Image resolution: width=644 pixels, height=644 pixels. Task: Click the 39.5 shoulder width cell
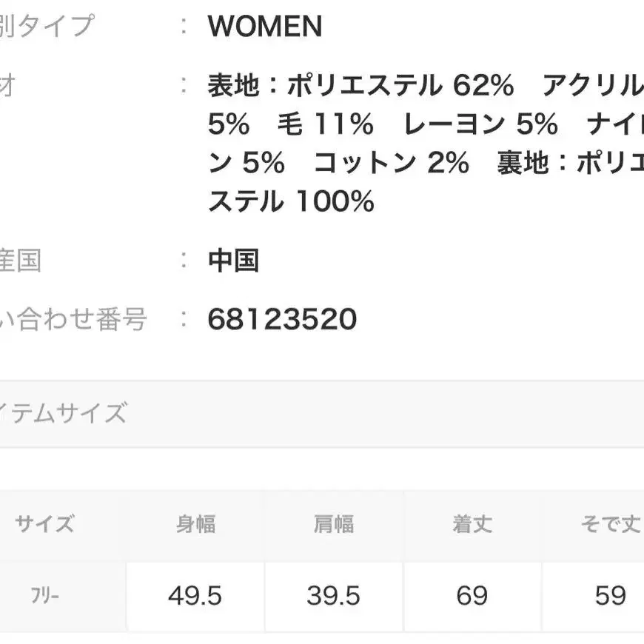click(333, 597)
